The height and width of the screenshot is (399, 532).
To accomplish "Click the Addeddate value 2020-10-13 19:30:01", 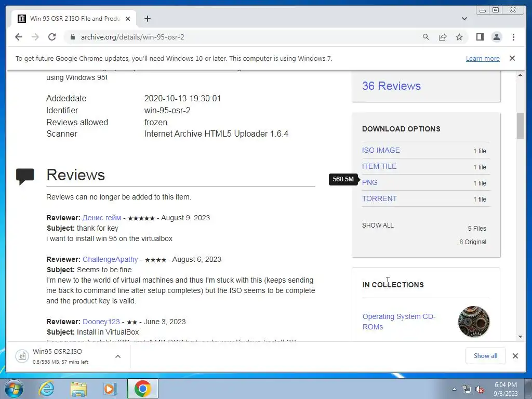I will 182,98.
